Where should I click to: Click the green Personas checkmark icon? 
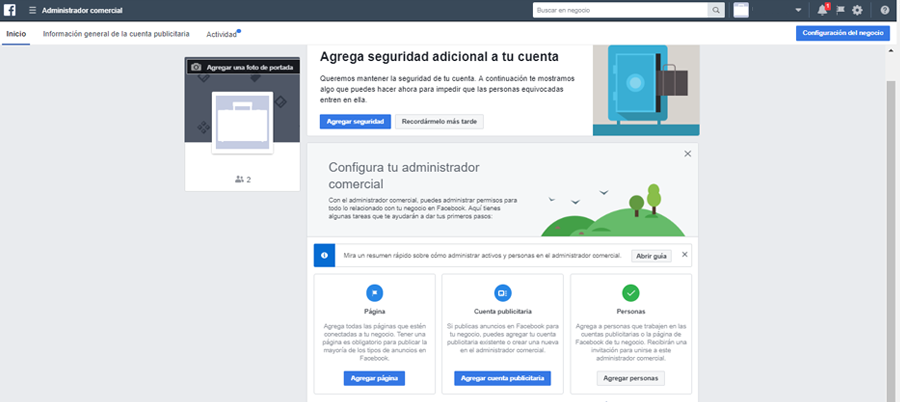click(631, 293)
